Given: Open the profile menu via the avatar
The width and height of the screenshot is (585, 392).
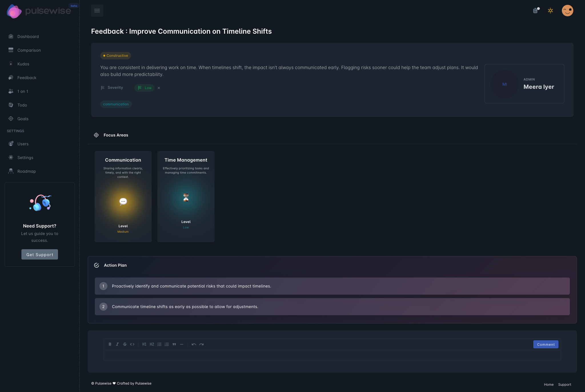Looking at the screenshot, I should pos(568,10).
